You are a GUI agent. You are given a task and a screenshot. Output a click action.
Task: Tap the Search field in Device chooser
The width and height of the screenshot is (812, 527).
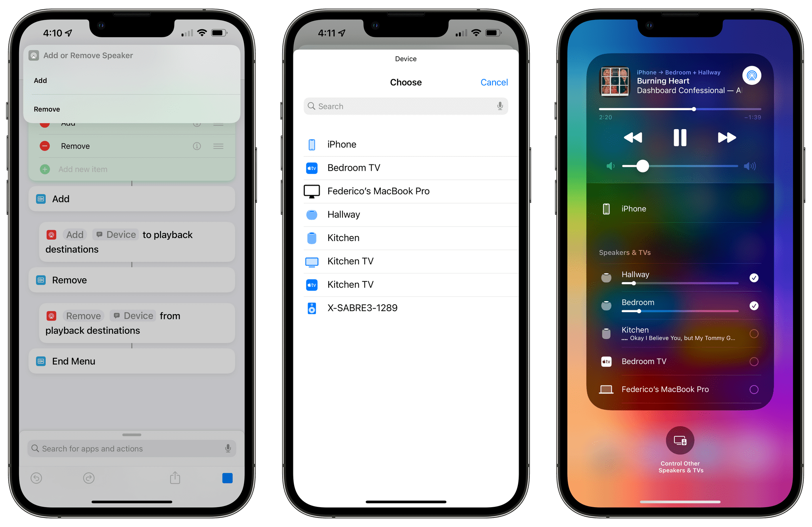click(x=406, y=107)
